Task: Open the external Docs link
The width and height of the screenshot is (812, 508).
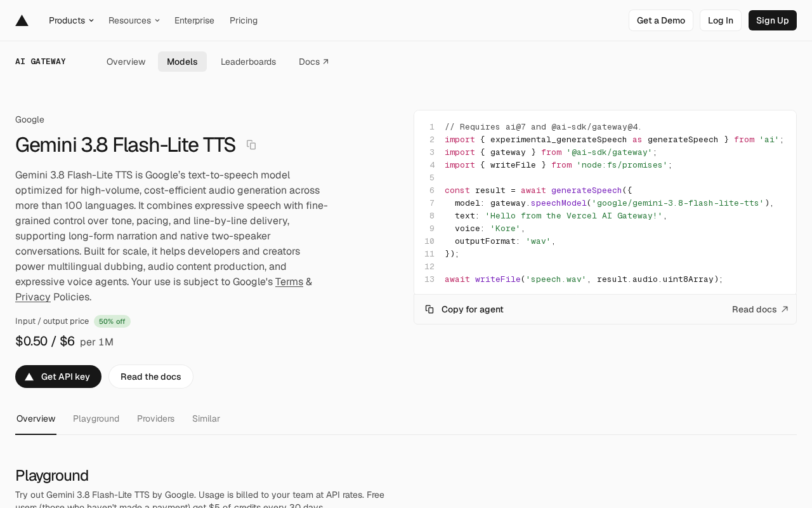Action: (314, 62)
